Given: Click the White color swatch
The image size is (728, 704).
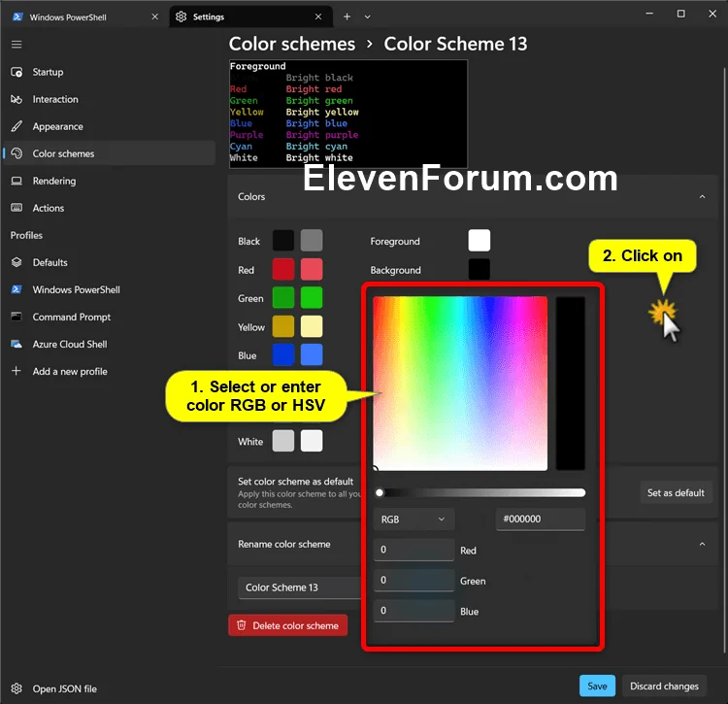Looking at the screenshot, I should [x=283, y=441].
